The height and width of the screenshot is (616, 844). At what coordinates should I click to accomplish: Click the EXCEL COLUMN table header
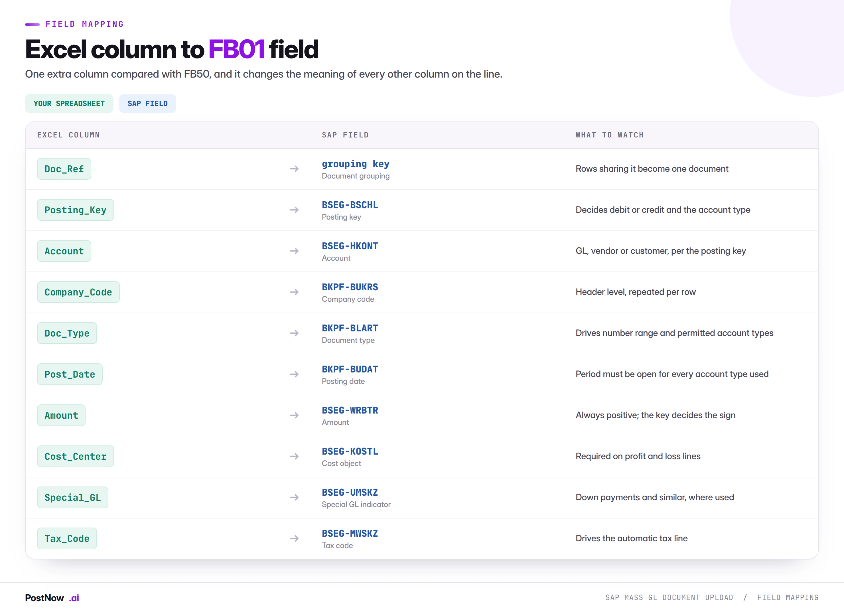click(68, 135)
